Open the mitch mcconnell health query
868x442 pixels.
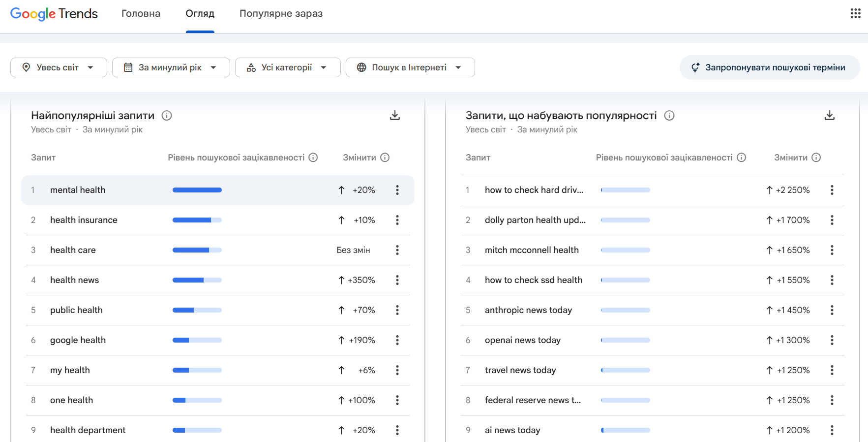532,250
